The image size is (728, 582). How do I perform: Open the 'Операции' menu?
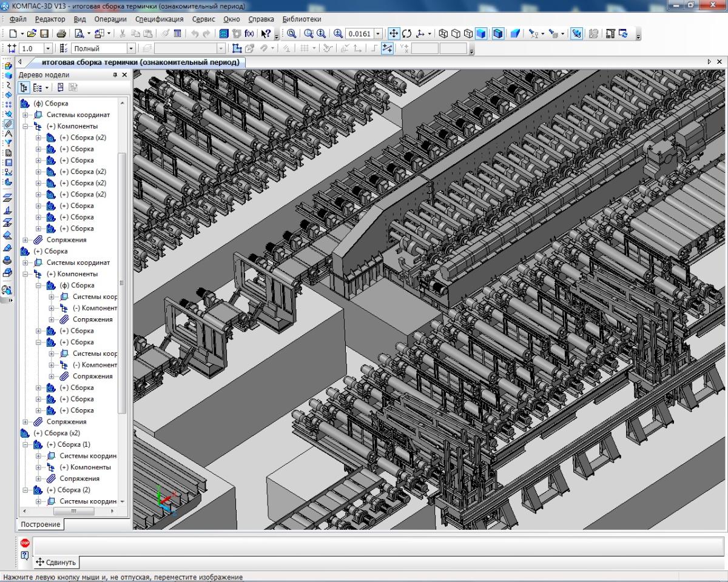click(x=110, y=19)
